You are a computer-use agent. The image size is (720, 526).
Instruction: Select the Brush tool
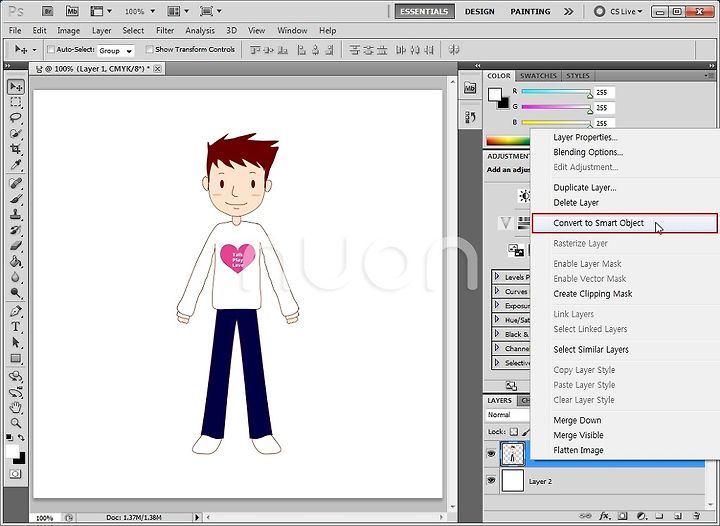pos(16,199)
